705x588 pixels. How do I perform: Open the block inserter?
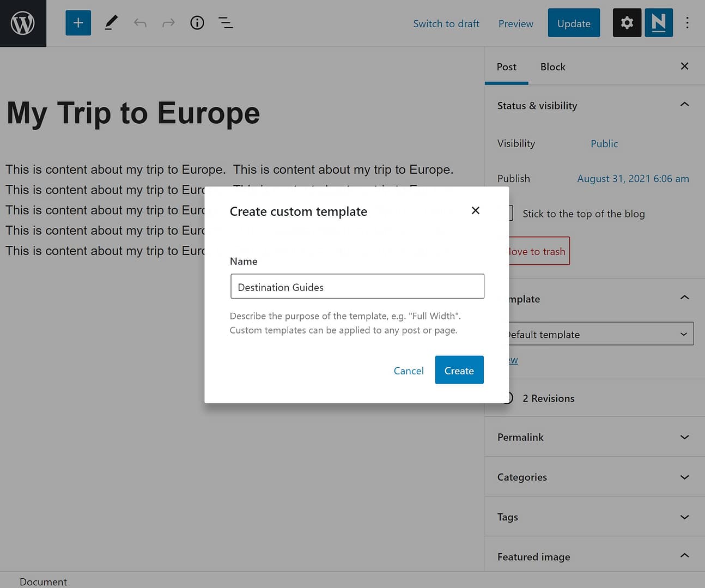click(x=78, y=22)
